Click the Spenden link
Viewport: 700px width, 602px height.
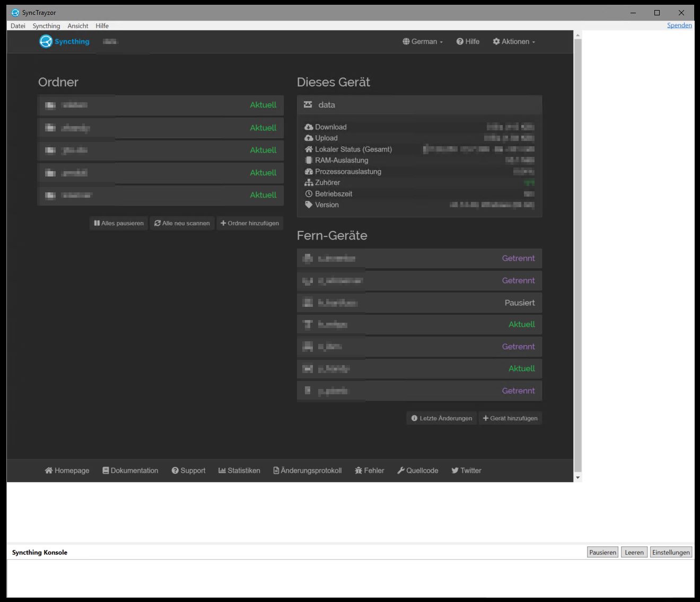pyautogui.click(x=679, y=25)
